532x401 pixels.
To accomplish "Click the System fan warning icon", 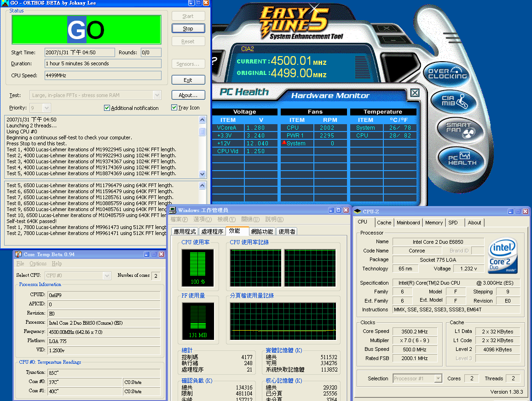I will (284, 143).
